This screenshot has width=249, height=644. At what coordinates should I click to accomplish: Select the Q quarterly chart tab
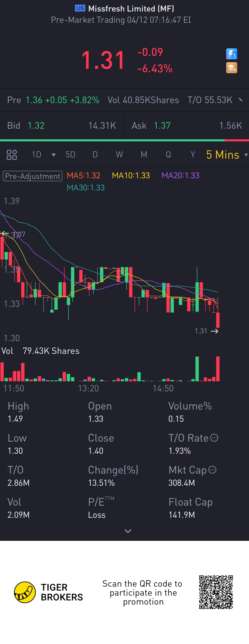pos(168,154)
